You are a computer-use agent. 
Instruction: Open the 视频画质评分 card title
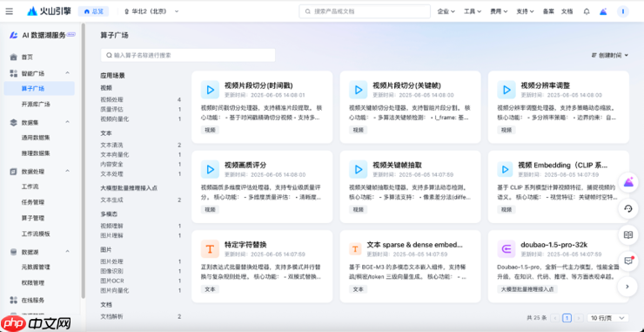(245, 165)
